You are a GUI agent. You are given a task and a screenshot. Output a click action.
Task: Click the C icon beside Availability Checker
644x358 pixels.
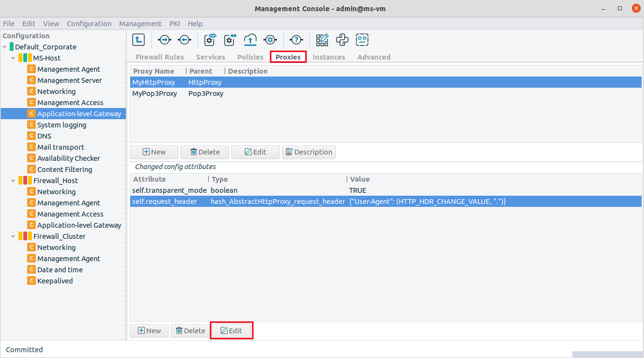point(31,158)
